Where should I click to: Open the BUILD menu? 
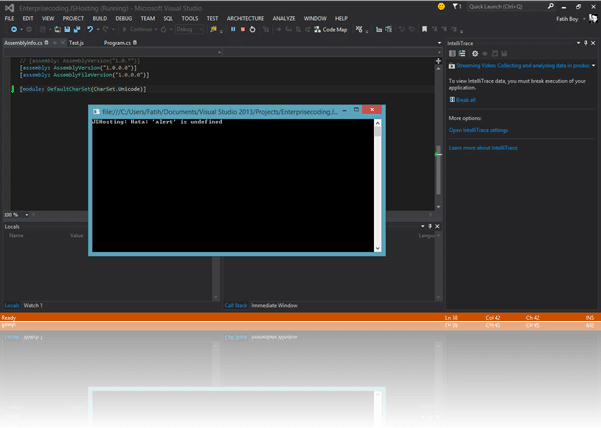click(100, 18)
